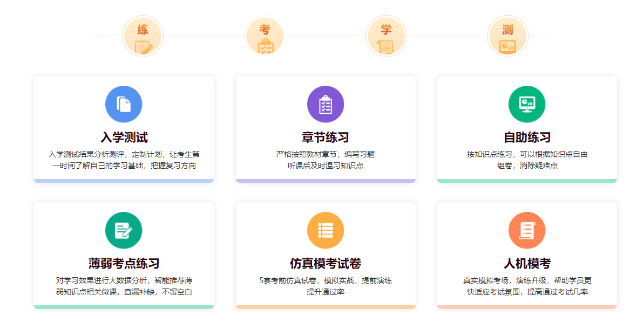Click the orange 仿真模考试卷 list icon
Screen dimensions: 644x323
pos(325,230)
